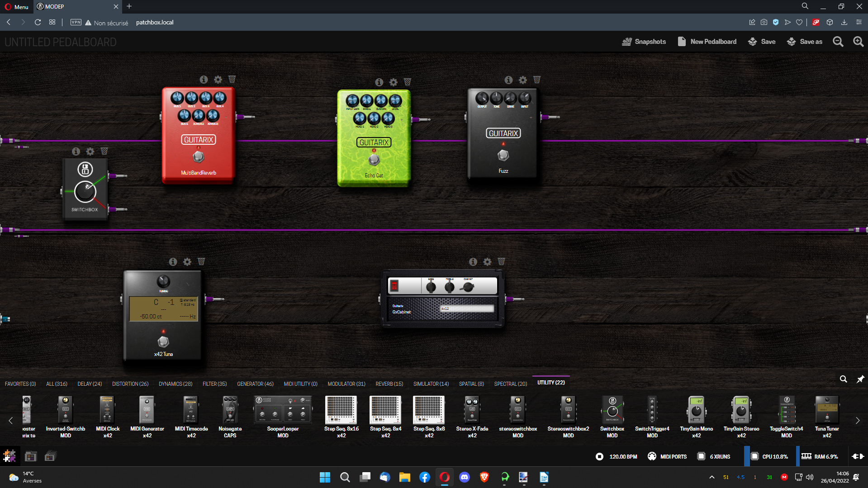
Task: Click the Switchbox selector knob
Action: click(x=85, y=191)
